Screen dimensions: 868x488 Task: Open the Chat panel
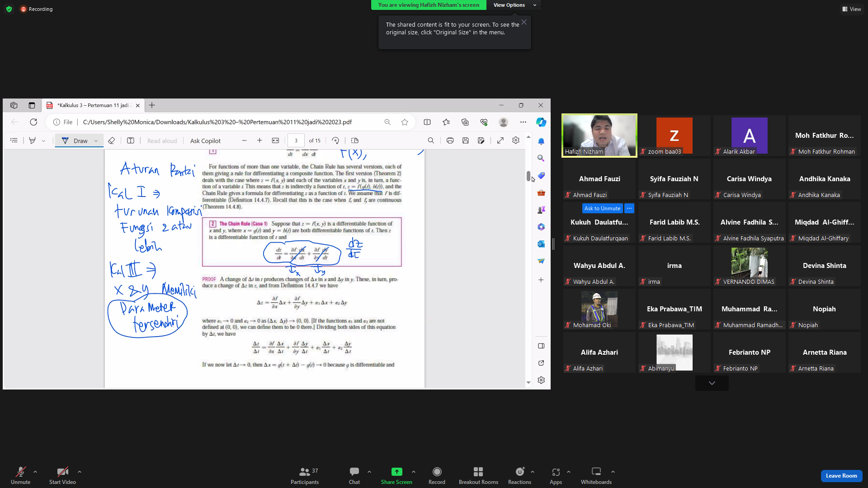(354, 475)
